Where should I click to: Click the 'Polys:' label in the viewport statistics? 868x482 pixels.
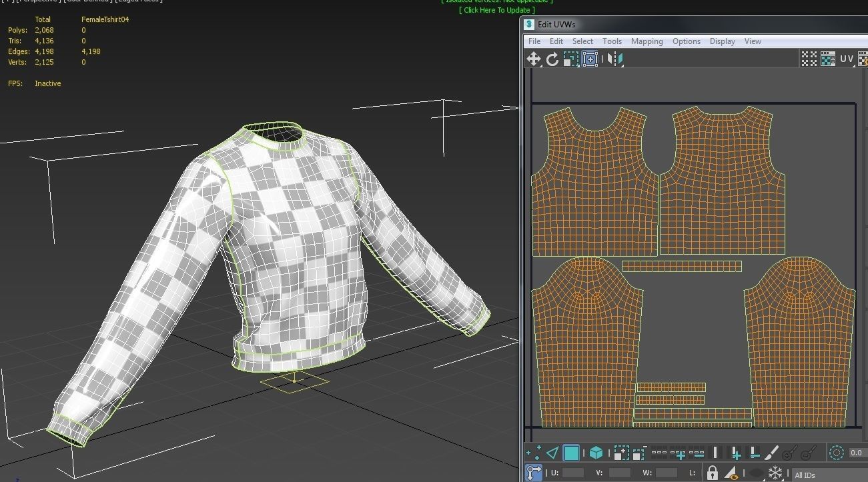click(x=17, y=30)
